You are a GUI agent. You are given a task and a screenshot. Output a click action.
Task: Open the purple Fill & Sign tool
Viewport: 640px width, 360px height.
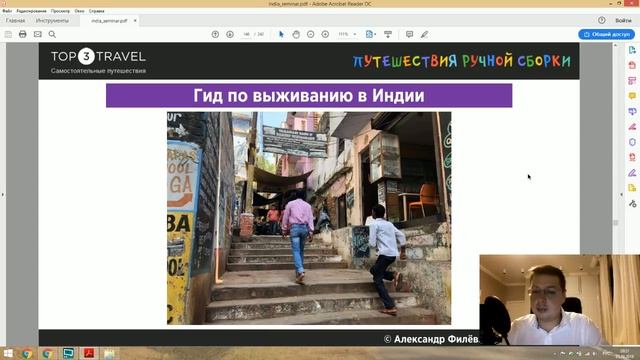pyautogui.click(x=632, y=173)
